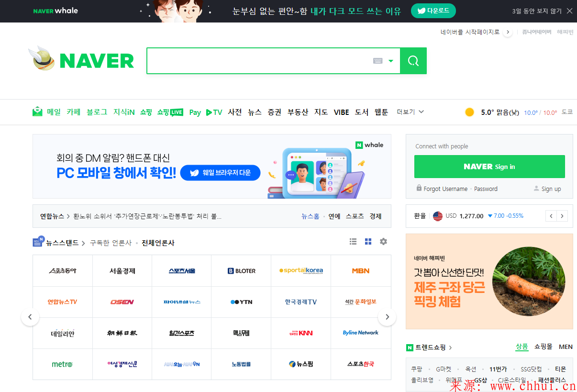Open BLOTER press logo
This screenshot has width=577, height=392.
tap(242, 271)
